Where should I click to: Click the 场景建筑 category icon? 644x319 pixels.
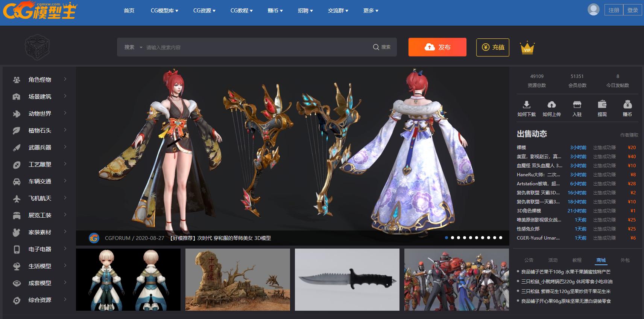(16, 97)
